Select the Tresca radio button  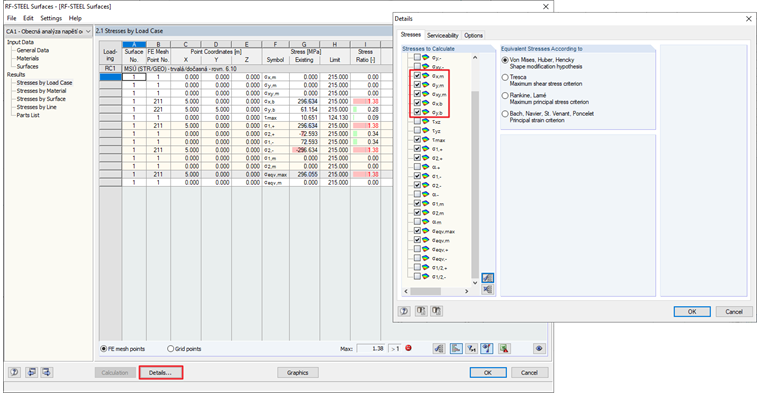(x=506, y=77)
